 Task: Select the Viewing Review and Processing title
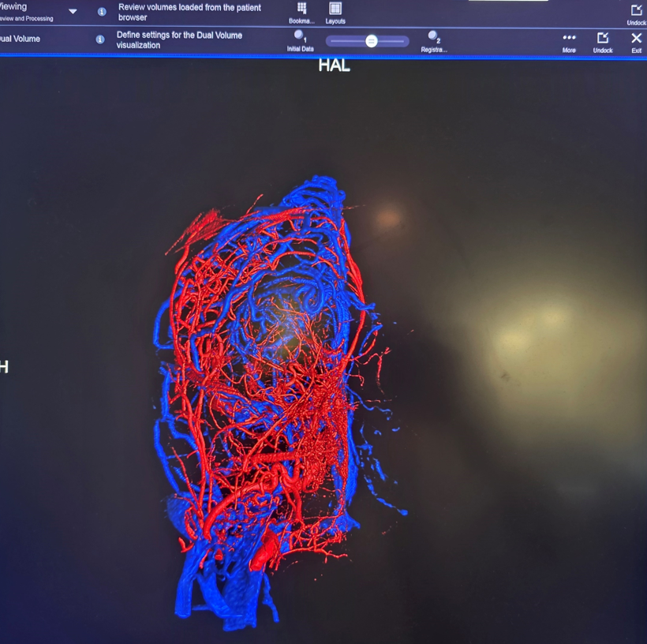(24, 11)
